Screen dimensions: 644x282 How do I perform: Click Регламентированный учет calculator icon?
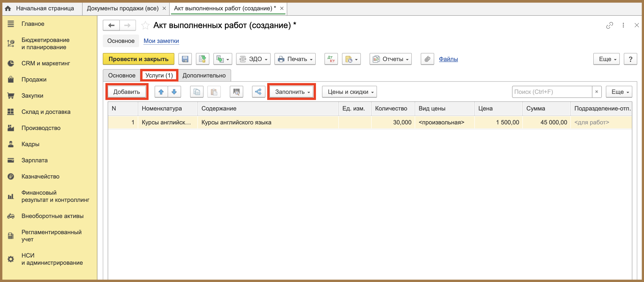(x=11, y=236)
